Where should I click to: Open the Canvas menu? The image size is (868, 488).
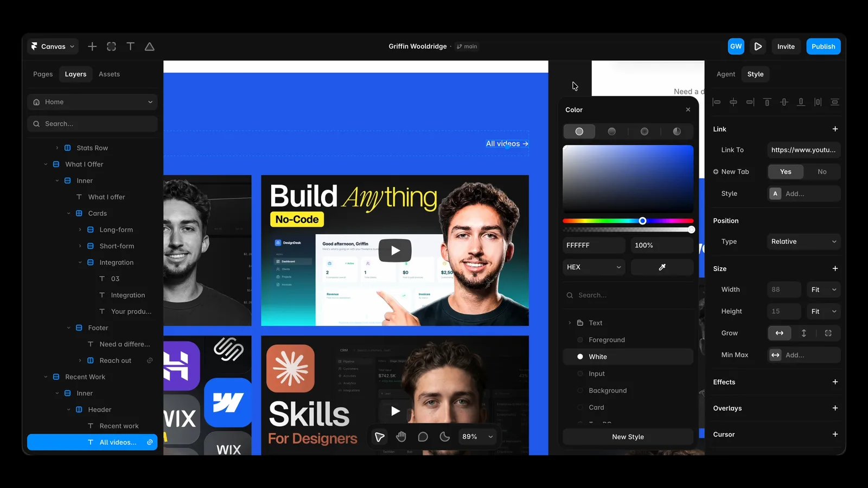[x=53, y=47]
